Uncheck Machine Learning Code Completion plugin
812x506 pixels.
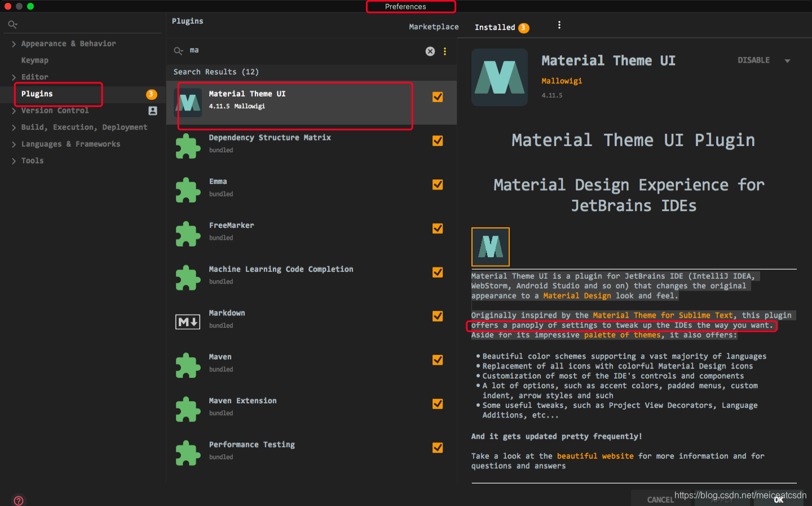[438, 272]
